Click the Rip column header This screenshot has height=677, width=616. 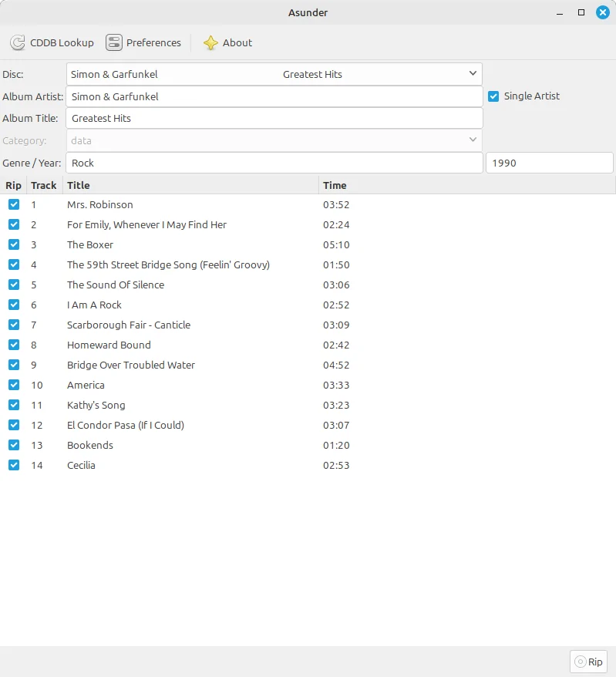(x=13, y=185)
